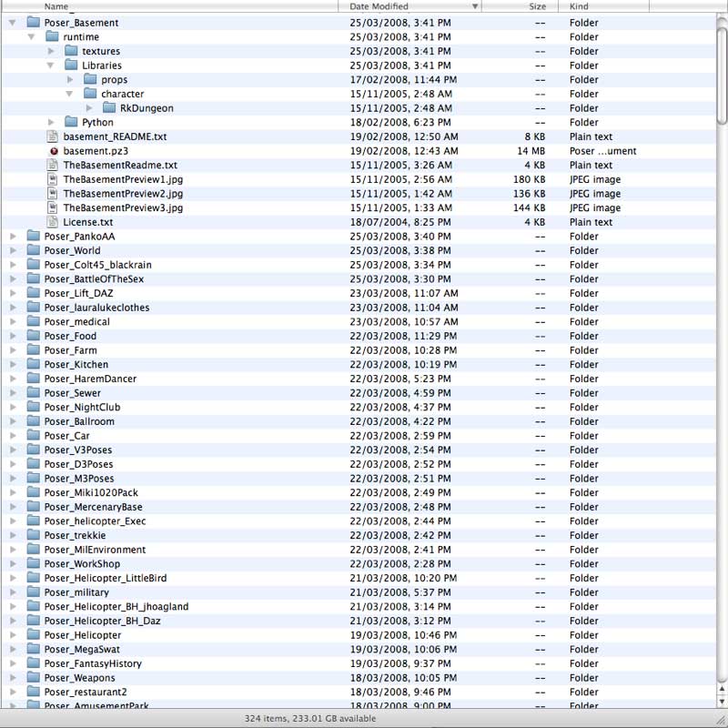
Task: Click the Python folder icon
Action: [71, 122]
